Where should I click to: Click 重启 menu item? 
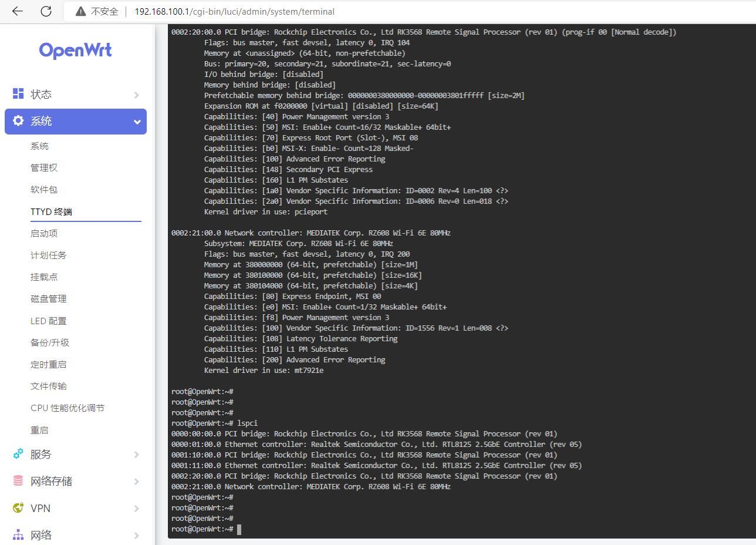(40, 430)
